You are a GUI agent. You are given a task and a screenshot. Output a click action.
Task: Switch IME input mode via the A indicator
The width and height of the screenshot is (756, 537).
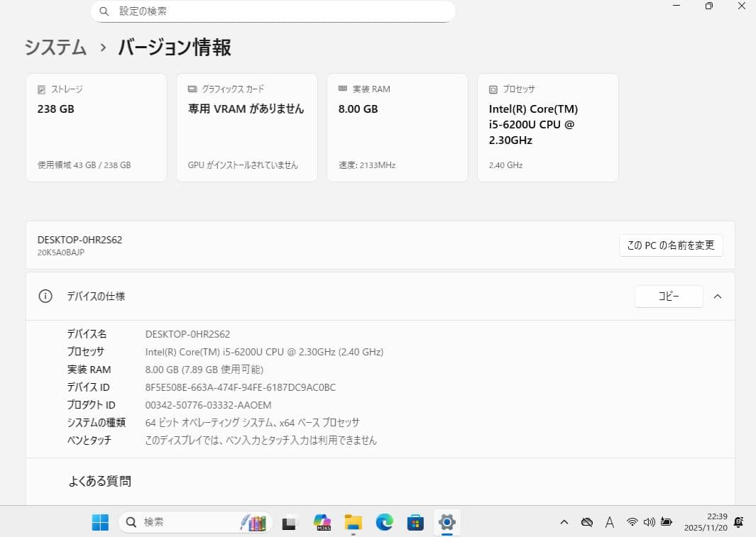[x=610, y=522]
